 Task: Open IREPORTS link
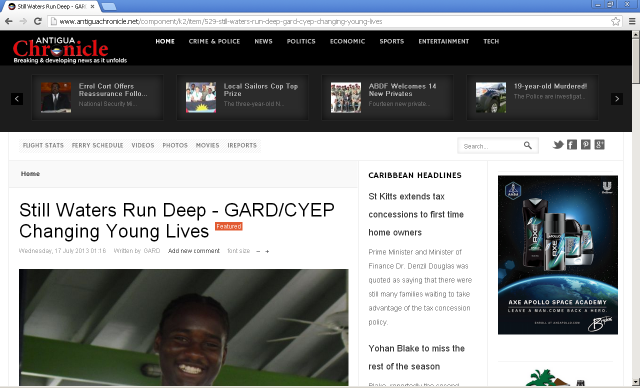(242, 145)
